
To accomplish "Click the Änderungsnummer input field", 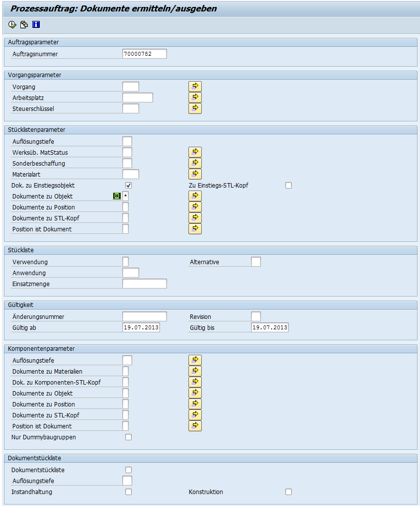I will pyautogui.click(x=144, y=316).
